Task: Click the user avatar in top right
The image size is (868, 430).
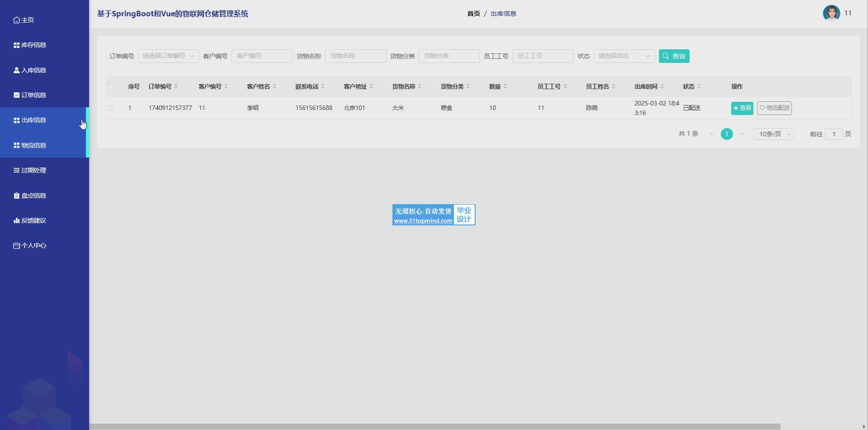Action: click(x=831, y=13)
